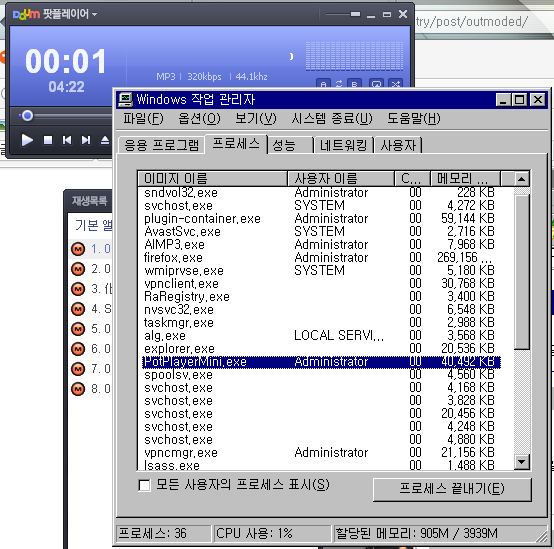Sort processes by 메모리 column header
554x549 pixels.
[465, 178]
